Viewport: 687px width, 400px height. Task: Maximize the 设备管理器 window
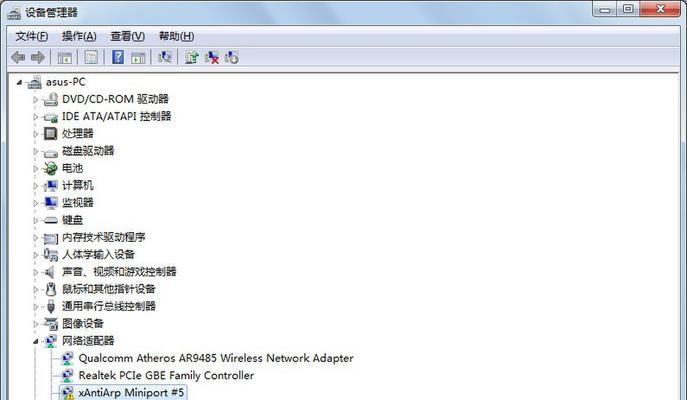pos(628,9)
